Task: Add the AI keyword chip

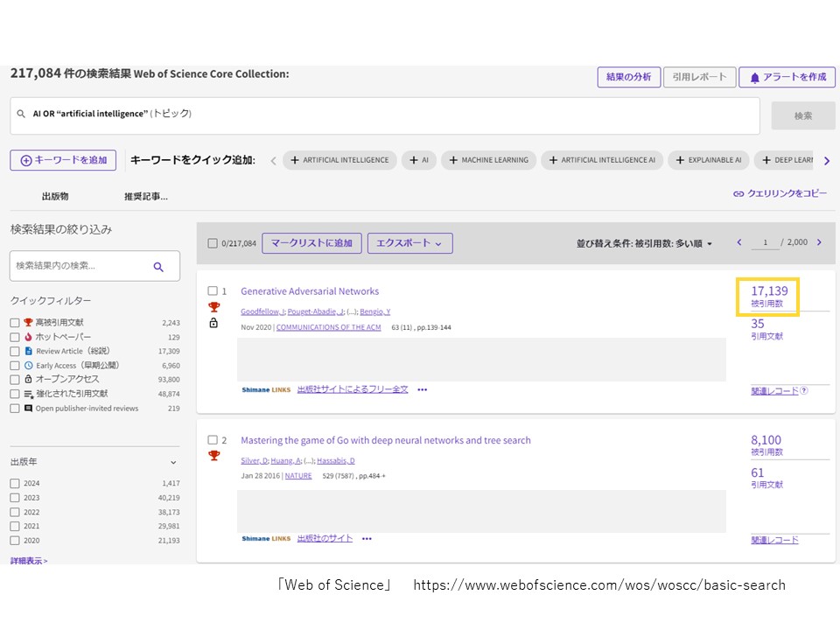Action: (419, 160)
